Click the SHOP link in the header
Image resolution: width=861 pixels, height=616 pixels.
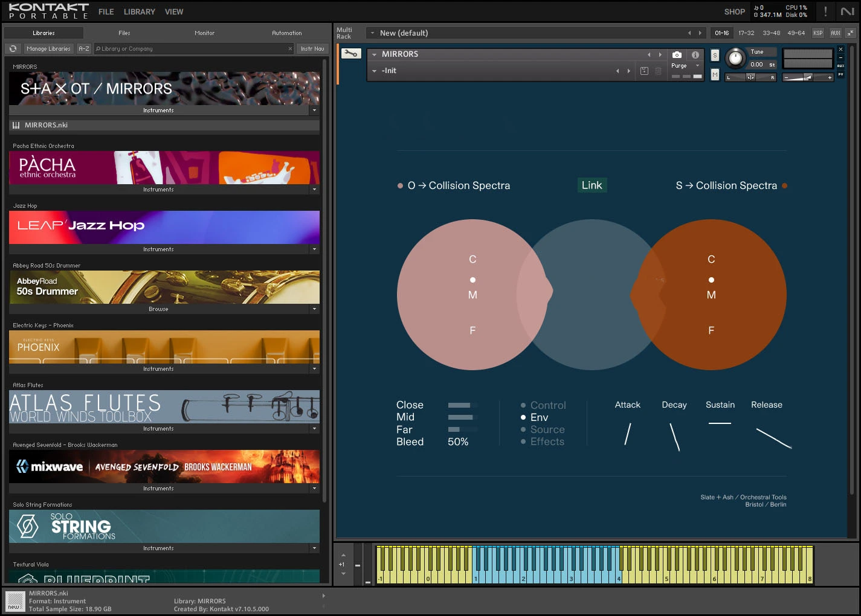point(734,11)
